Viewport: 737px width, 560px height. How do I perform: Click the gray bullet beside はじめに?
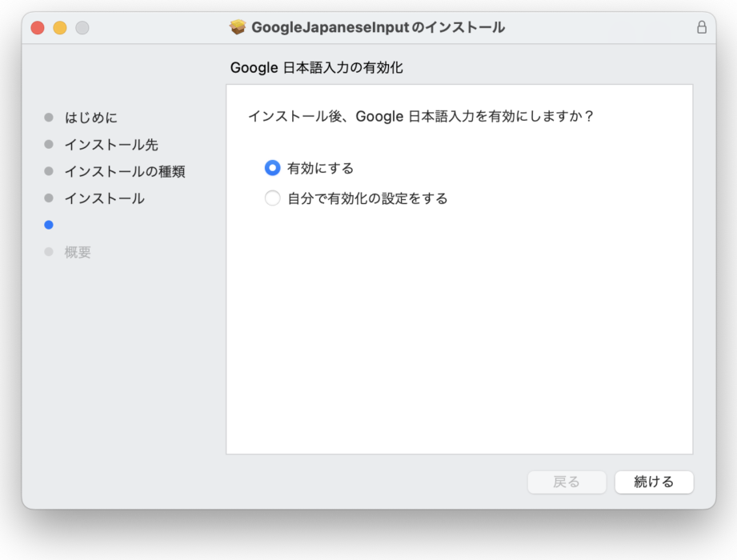[49, 118]
